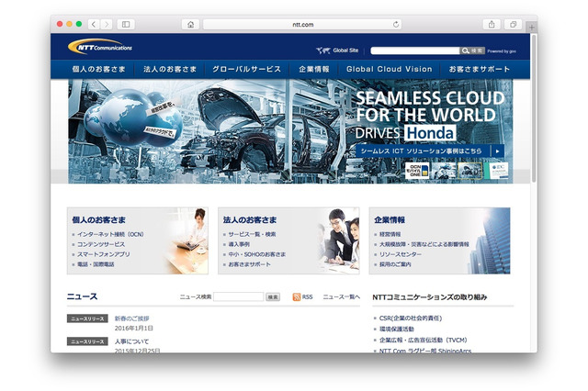The width and height of the screenshot is (588, 391).
Task: Open 環境保護活動 link
Action: pyautogui.click(x=396, y=329)
